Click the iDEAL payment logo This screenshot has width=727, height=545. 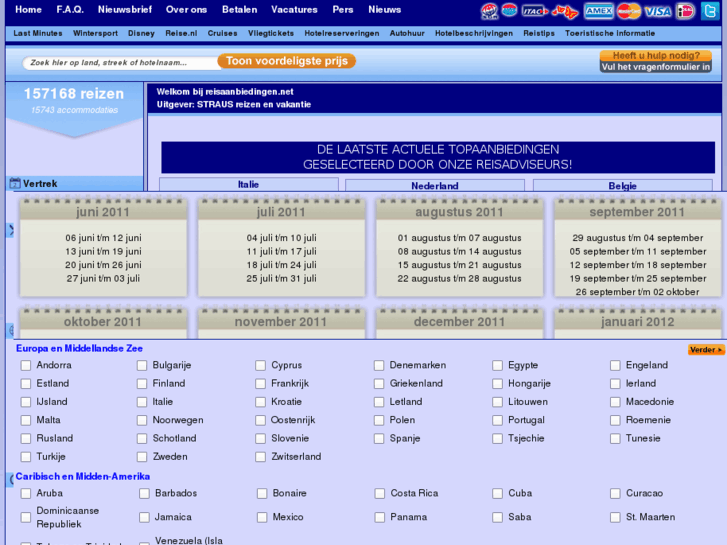click(685, 11)
